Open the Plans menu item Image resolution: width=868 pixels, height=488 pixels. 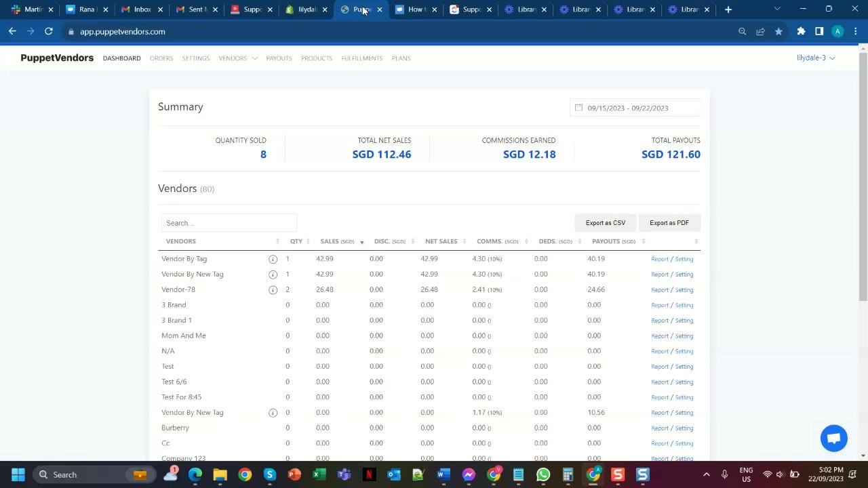(x=401, y=58)
